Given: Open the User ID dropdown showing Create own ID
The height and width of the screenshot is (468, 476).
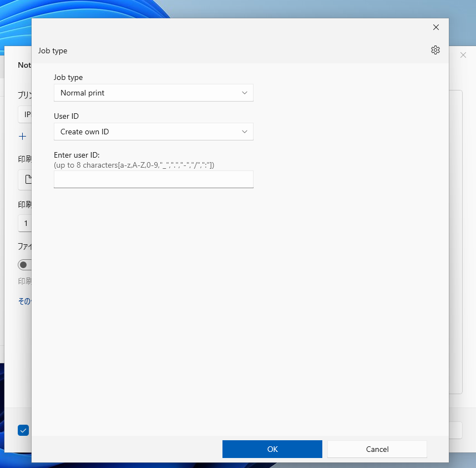Looking at the screenshot, I should click(x=153, y=132).
